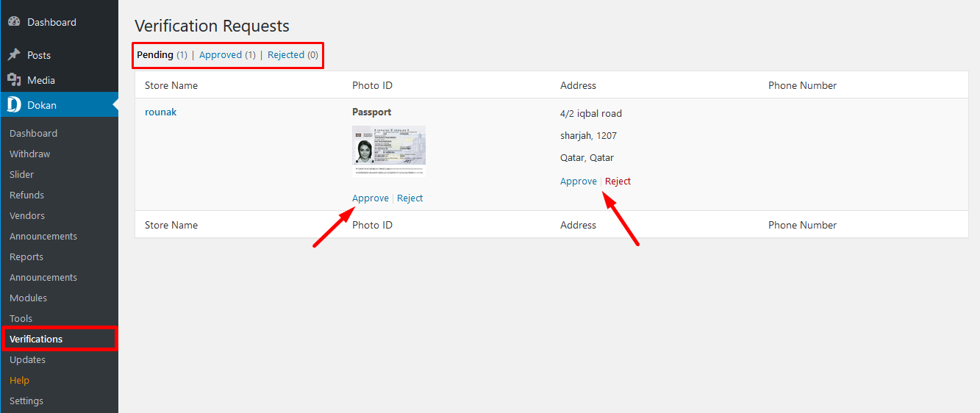
Task: Open Dokan Settings in sidebar
Action: click(x=26, y=401)
